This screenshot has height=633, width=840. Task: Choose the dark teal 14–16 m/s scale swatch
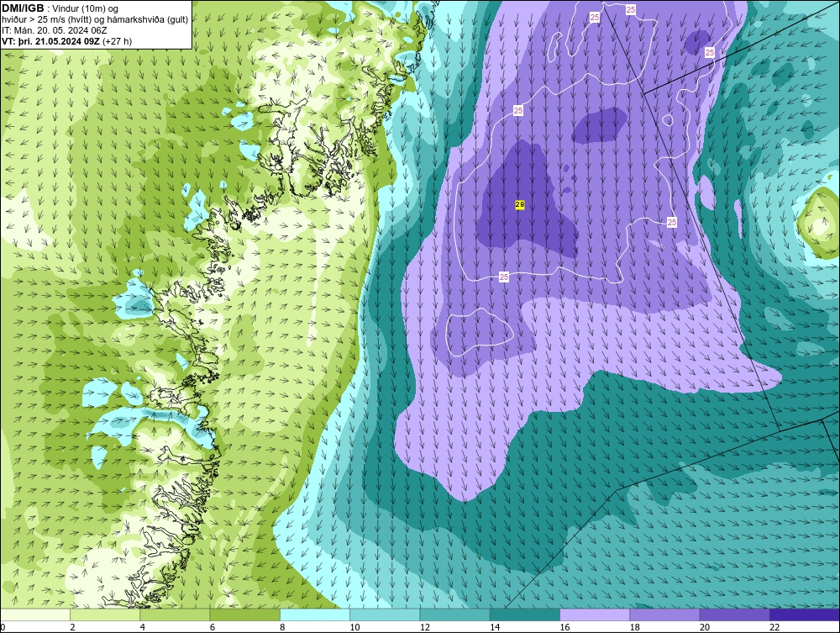(x=525, y=615)
